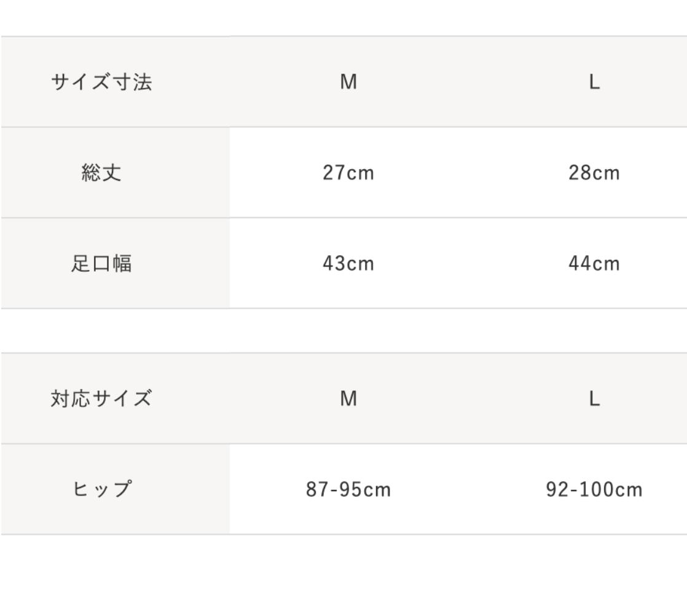Click the 足口幅 row label
The height and width of the screenshot is (616, 687).
point(101,264)
